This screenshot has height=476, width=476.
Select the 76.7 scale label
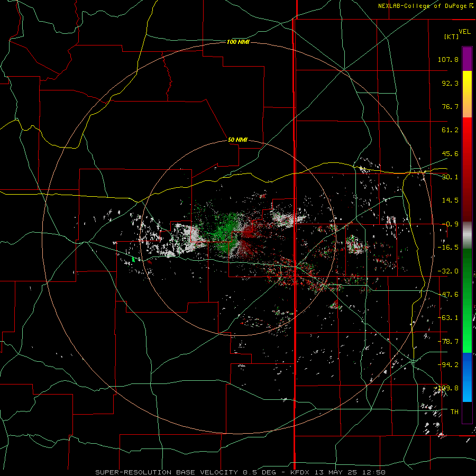click(x=450, y=106)
